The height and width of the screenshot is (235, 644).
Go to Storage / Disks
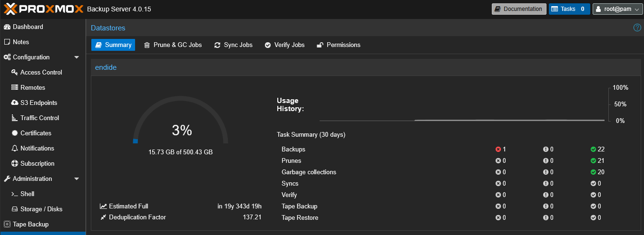click(x=41, y=209)
